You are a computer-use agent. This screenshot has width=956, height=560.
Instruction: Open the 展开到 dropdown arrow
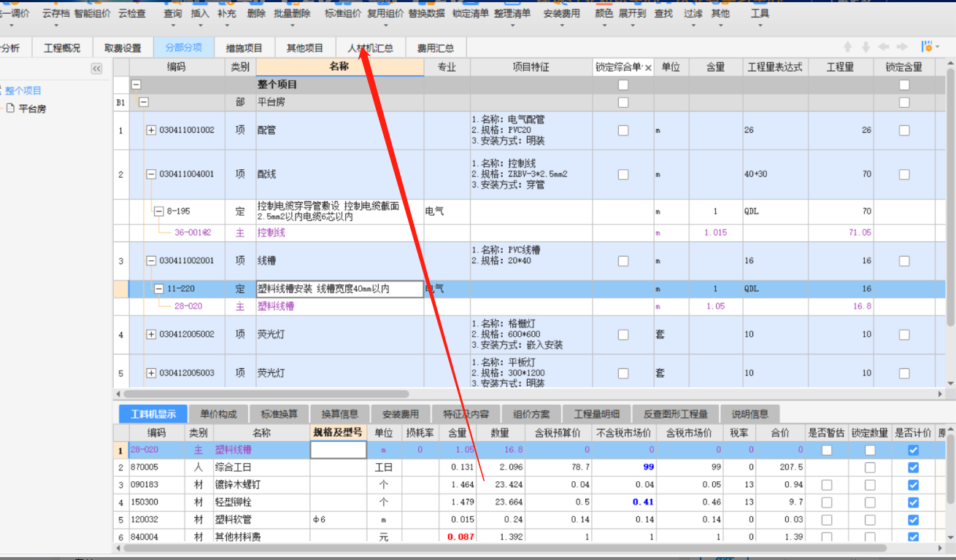pos(632,26)
